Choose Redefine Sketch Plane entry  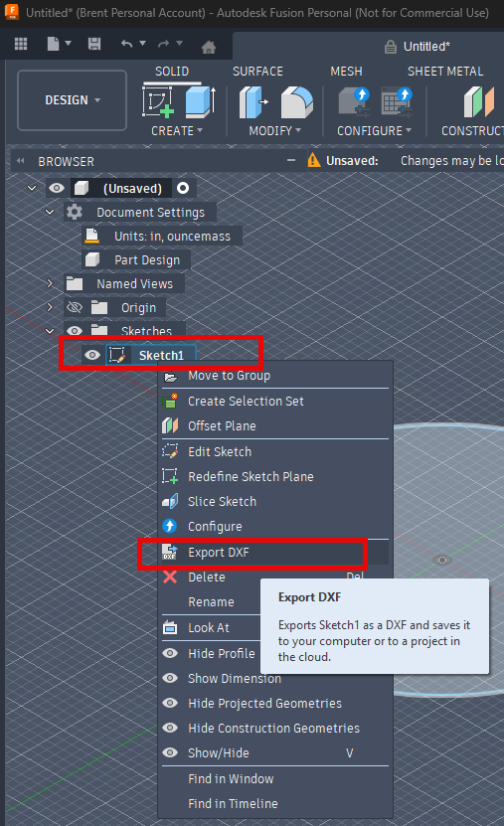(275, 477)
